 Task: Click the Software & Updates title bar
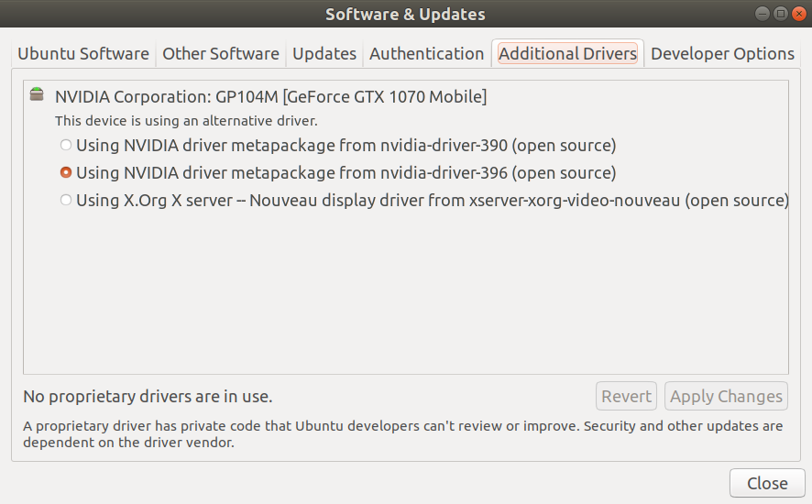405,14
